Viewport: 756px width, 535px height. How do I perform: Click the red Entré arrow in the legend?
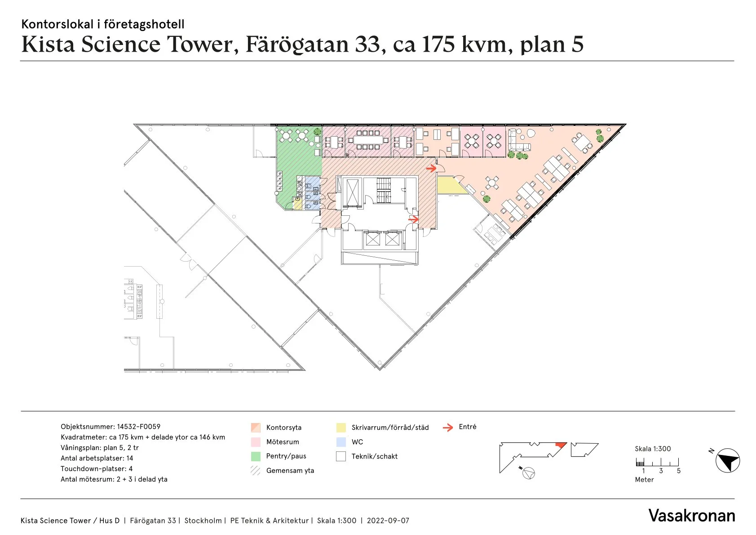pos(448,428)
